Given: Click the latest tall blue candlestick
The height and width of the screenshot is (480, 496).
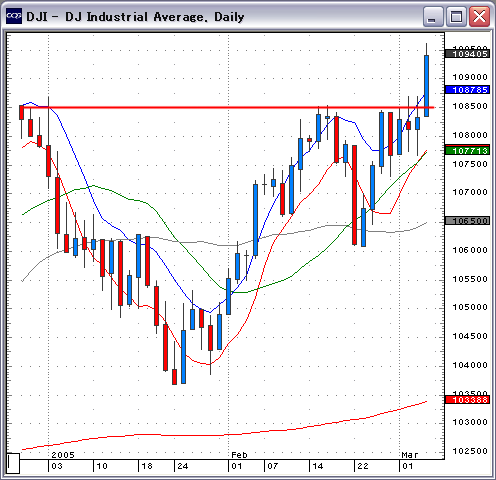Looking at the screenshot, I should coord(426,86).
